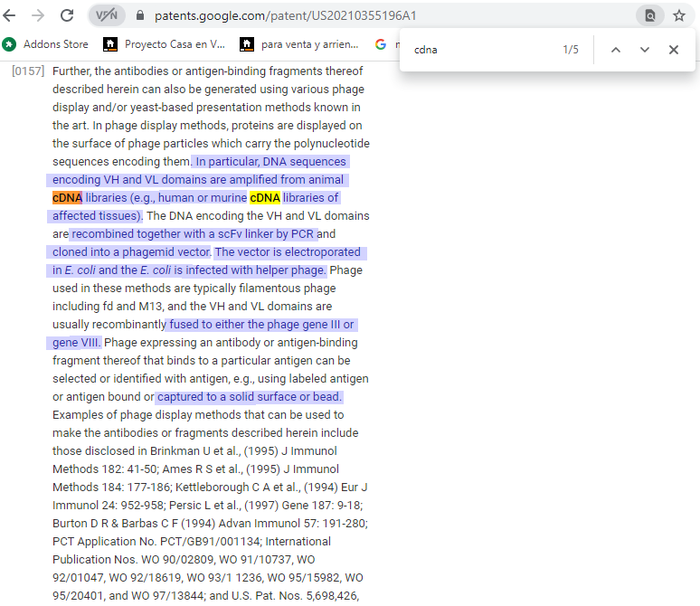
Task: Click the address bar URL
Action: [285, 15]
